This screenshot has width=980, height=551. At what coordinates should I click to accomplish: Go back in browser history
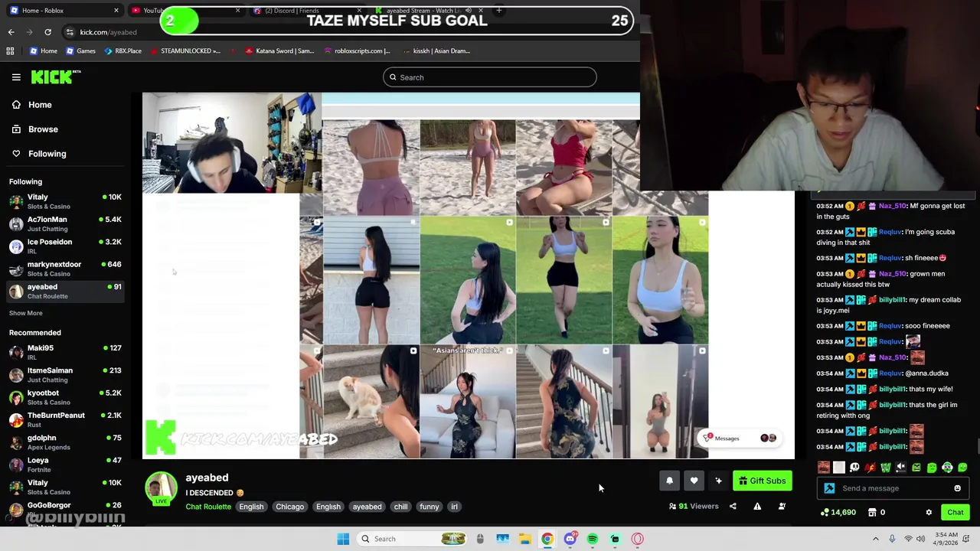(x=11, y=32)
